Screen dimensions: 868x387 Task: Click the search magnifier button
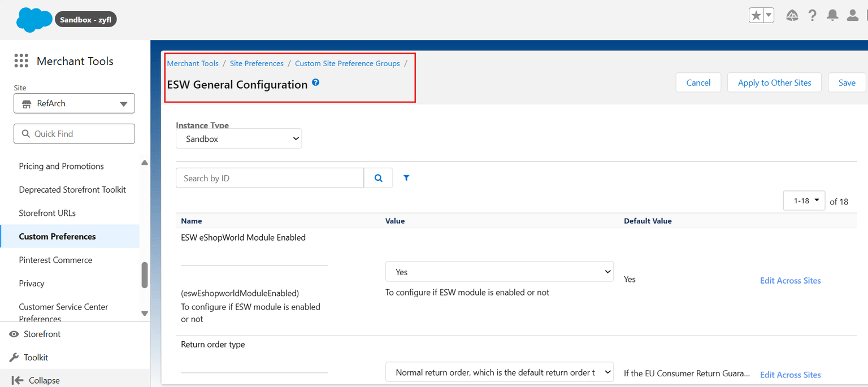(379, 178)
